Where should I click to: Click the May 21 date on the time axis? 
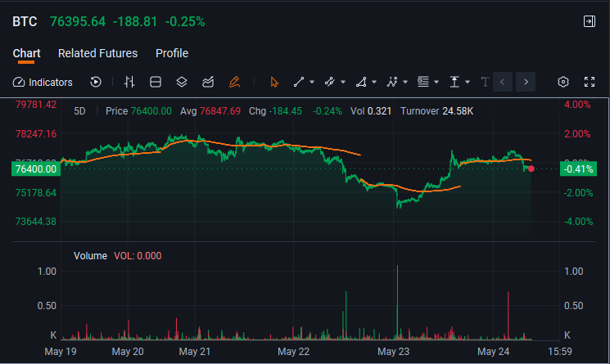[x=195, y=352]
